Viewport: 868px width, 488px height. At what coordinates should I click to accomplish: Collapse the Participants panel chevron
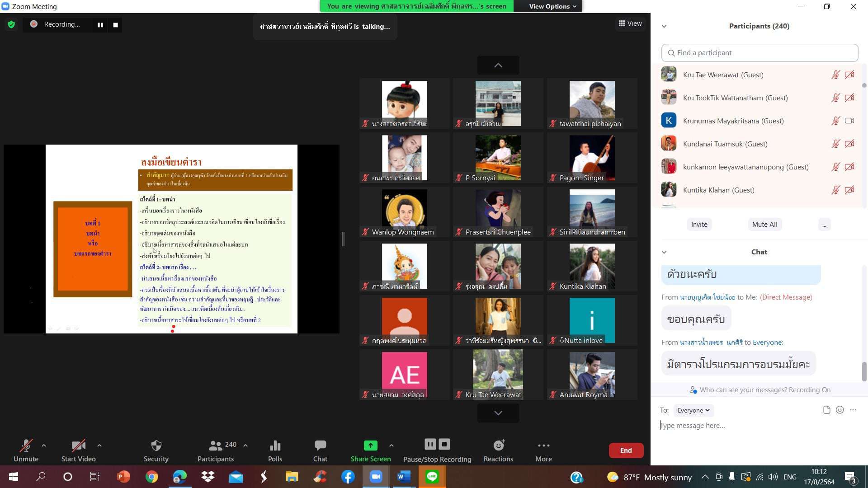(x=664, y=26)
